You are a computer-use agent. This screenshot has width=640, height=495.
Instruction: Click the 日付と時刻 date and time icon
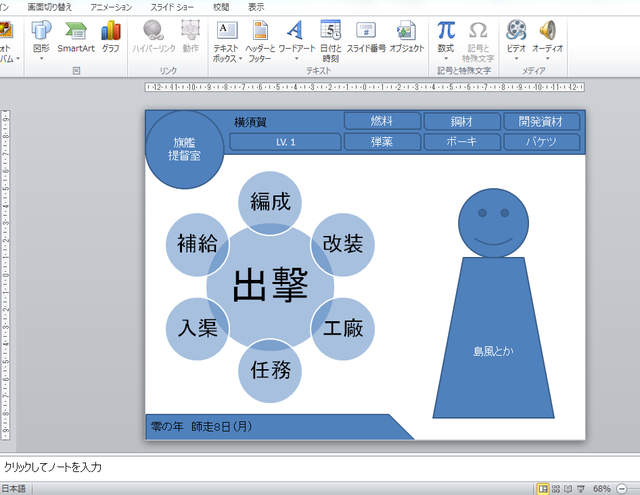330,36
